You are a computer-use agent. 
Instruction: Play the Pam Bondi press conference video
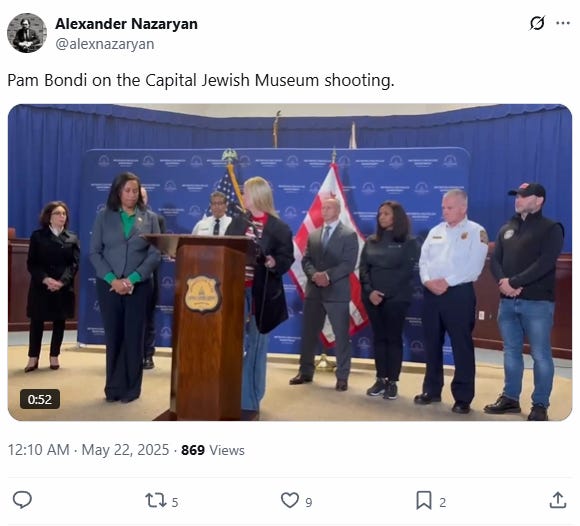coord(290,262)
